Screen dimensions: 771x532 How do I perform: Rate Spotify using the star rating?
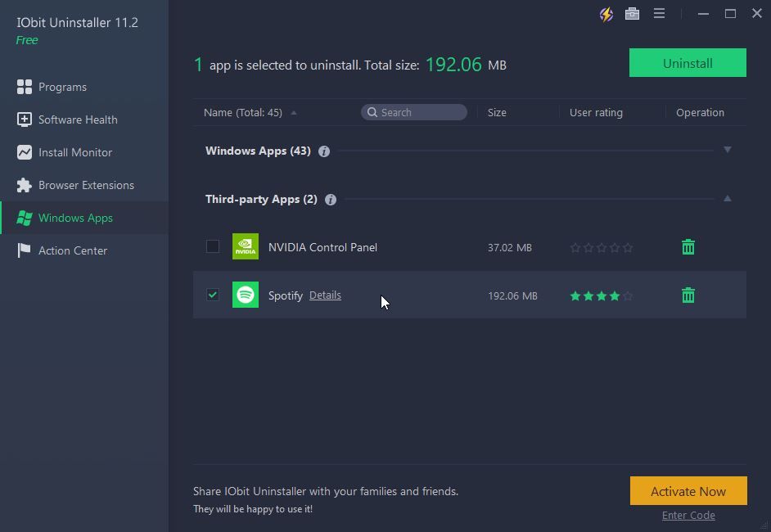(x=602, y=296)
